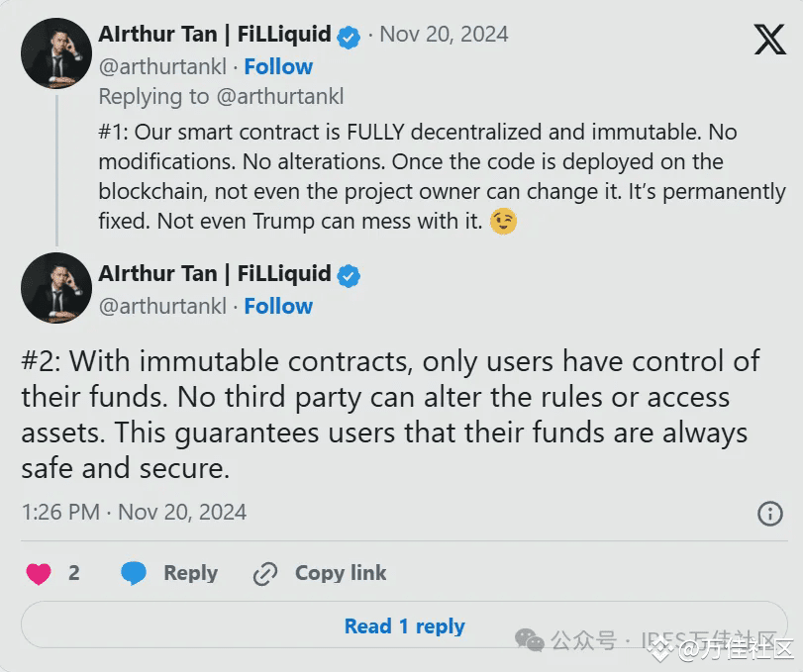The width and height of the screenshot is (803, 672).
Task: Open the Replying to @arthurtankl mention
Action: pyautogui.click(x=280, y=97)
